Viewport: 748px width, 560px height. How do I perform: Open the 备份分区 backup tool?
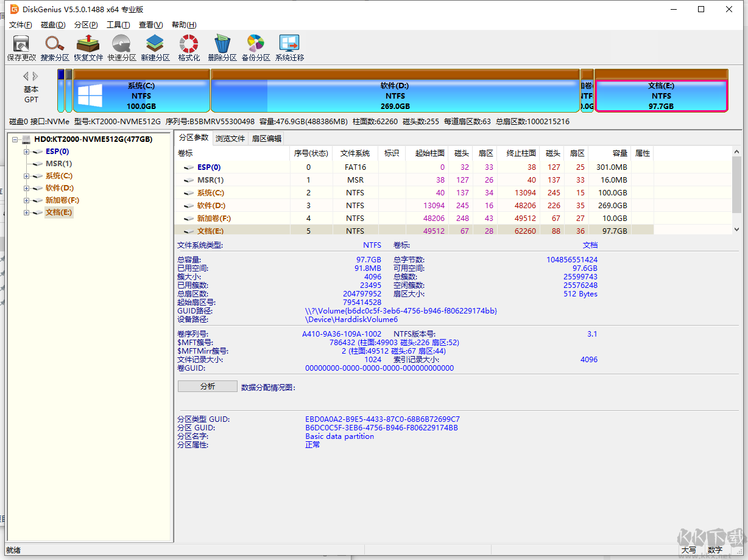(x=256, y=48)
